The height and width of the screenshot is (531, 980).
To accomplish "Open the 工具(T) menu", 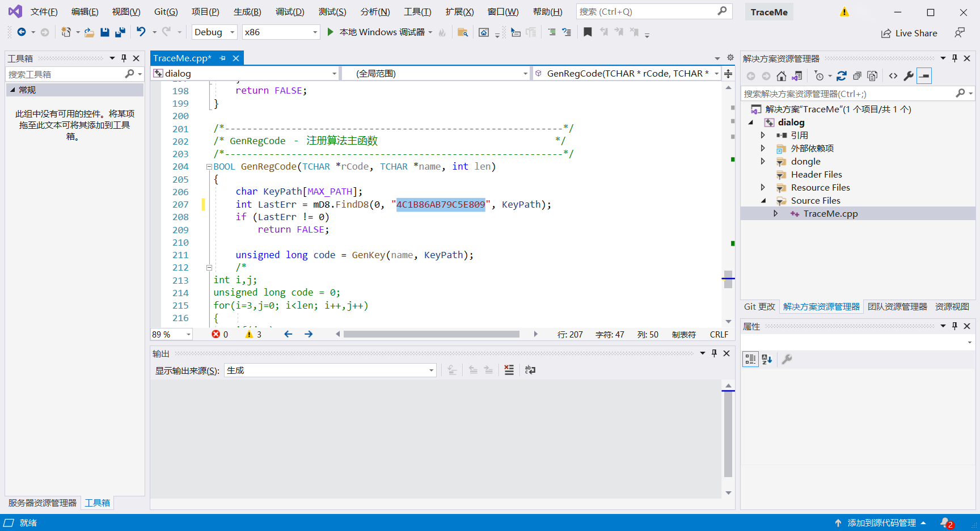I will pyautogui.click(x=417, y=12).
